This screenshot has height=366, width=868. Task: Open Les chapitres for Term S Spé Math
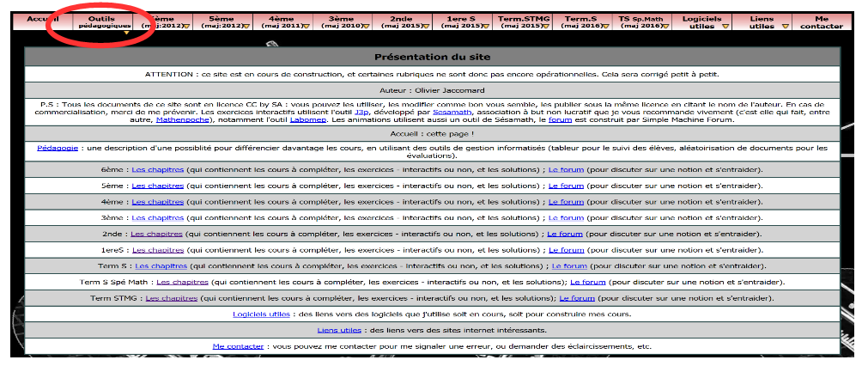tap(183, 283)
